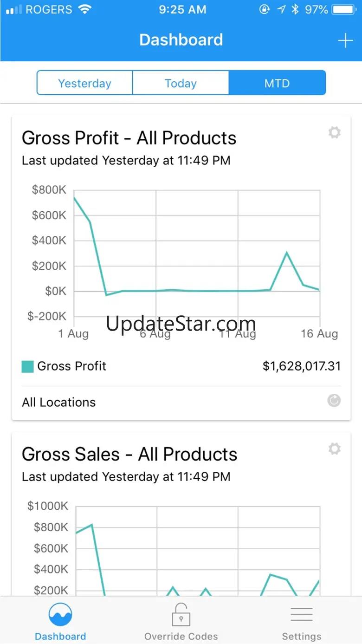Open Gross Sales card settings gear
This screenshot has width=362, height=644.
(334, 449)
